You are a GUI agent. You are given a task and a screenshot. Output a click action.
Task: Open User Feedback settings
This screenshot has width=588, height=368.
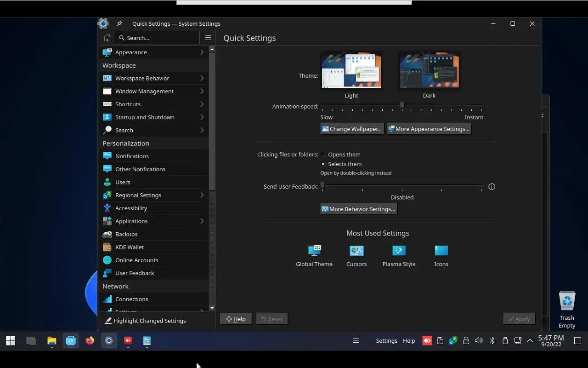[x=153, y=273]
